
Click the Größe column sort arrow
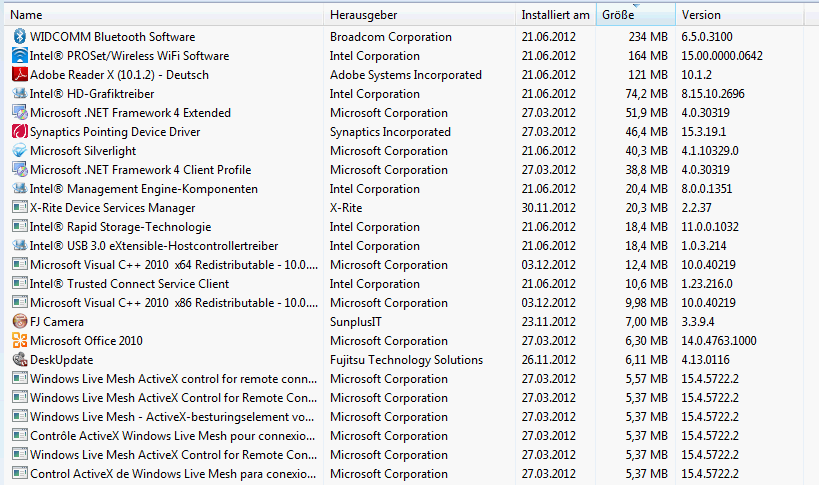point(636,7)
